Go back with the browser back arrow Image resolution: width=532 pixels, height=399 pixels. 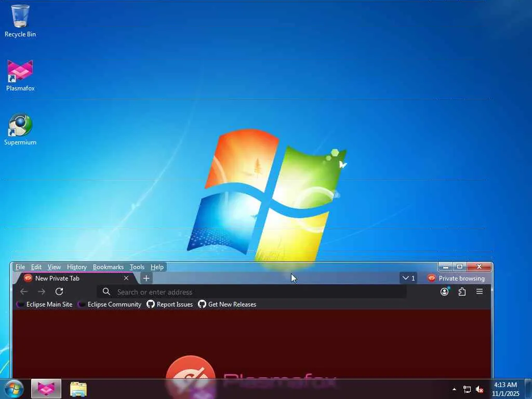[24, 292]
